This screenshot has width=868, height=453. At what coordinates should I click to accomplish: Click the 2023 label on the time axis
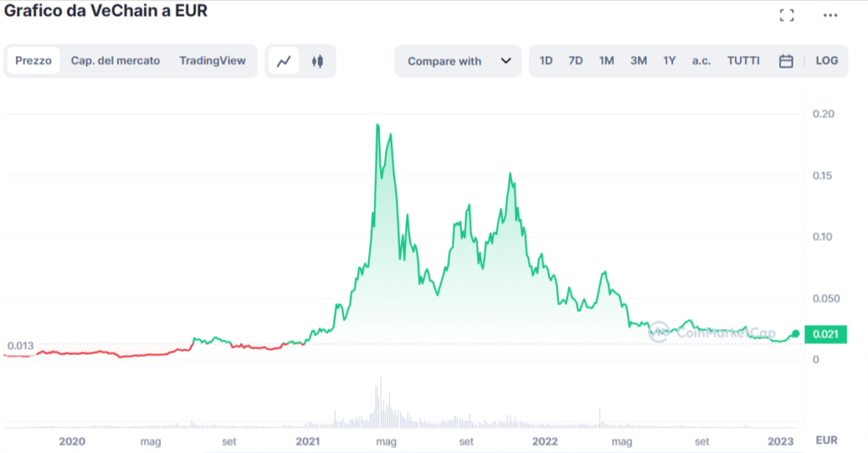(781, 441)
